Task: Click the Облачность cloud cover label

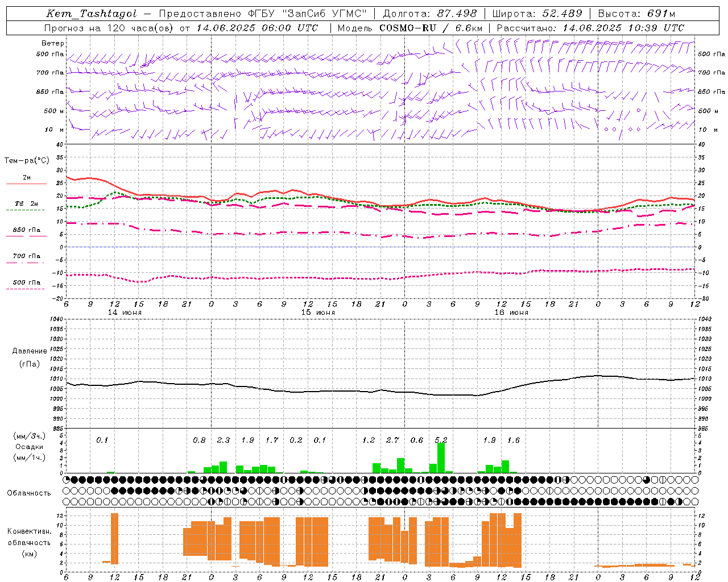Action: pos(29,493)
